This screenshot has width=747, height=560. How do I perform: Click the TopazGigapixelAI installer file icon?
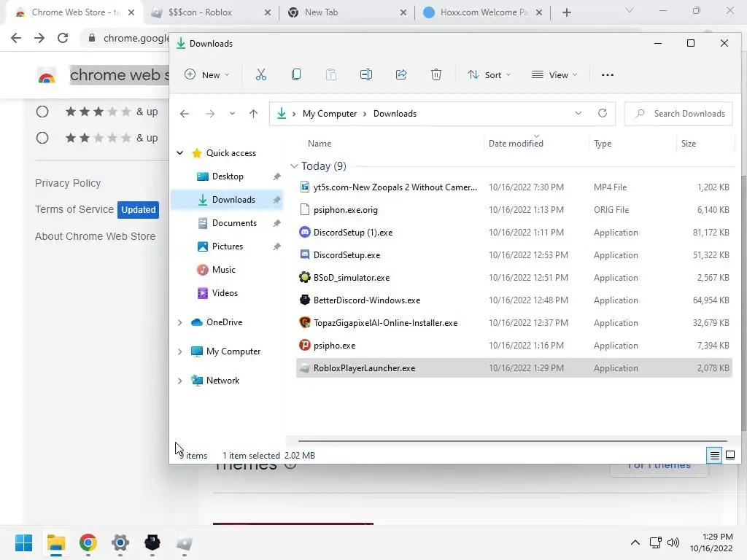(304, 323)
